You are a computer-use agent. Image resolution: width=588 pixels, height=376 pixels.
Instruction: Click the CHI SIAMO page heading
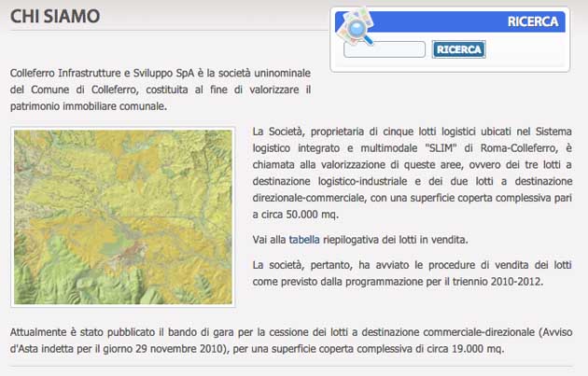click(55, 16)
